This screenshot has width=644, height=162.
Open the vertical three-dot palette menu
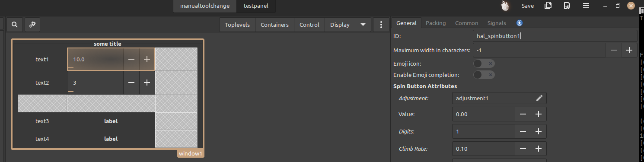point(381,25)
